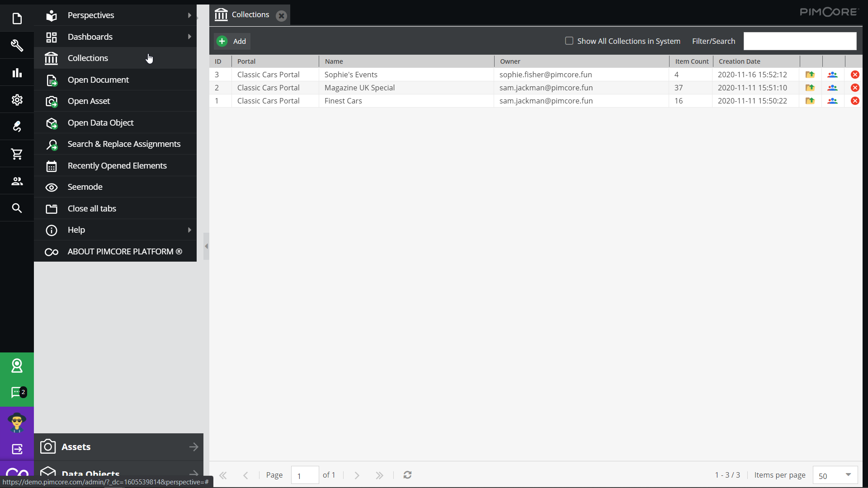Image resolution: width=868 pixels, height=488 pixels.
Task: Delete the Magazine UK Special collection
Action: 855,88
